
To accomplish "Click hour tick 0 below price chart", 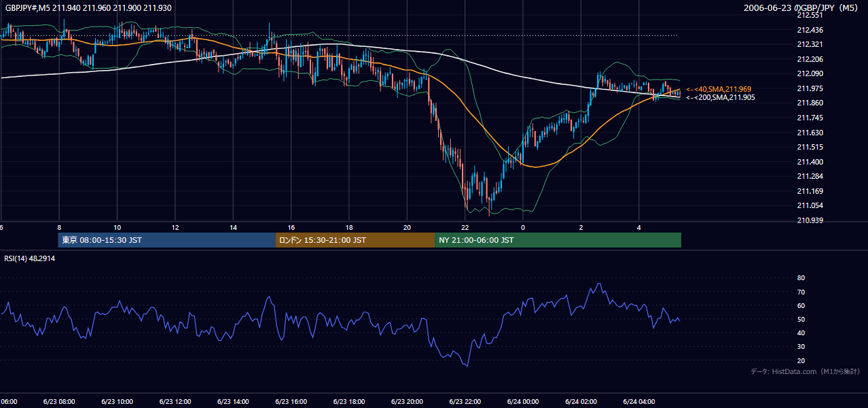I will coord(523,227).
